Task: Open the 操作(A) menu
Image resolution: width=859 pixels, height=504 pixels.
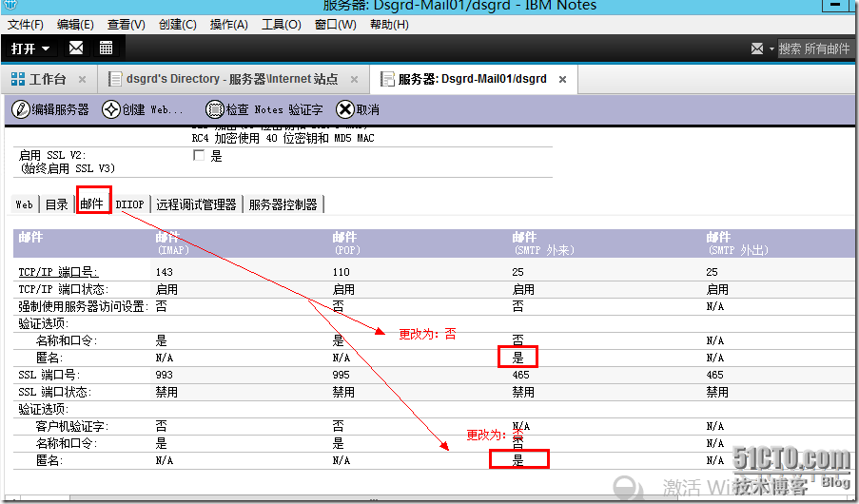Action: [x=229, y=25]
